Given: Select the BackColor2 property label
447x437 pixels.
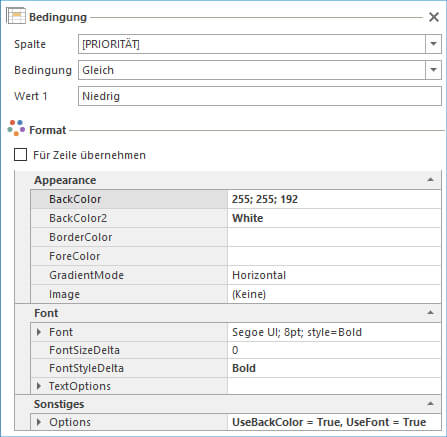Looking at the screenshot, I should coord(78,218).
